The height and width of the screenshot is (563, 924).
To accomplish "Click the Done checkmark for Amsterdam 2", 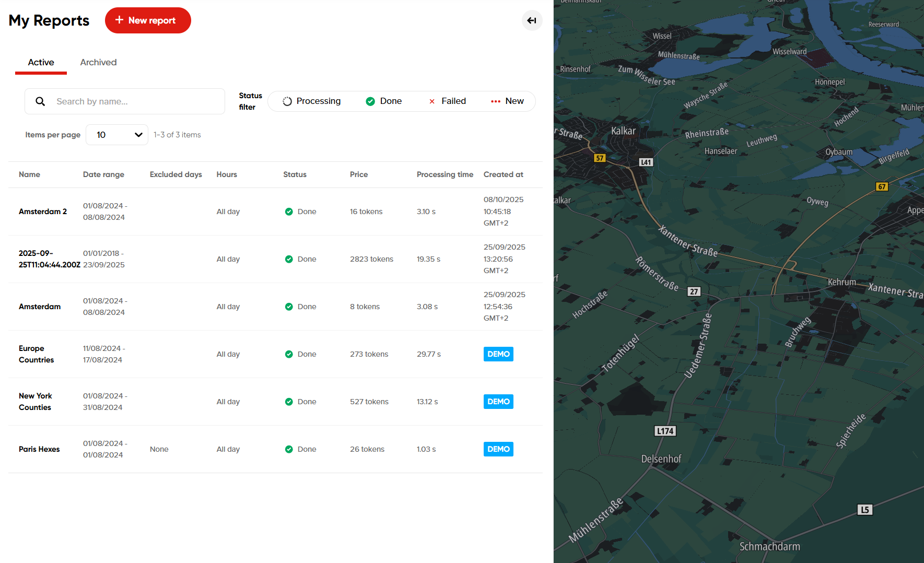I will pos(289,212).
